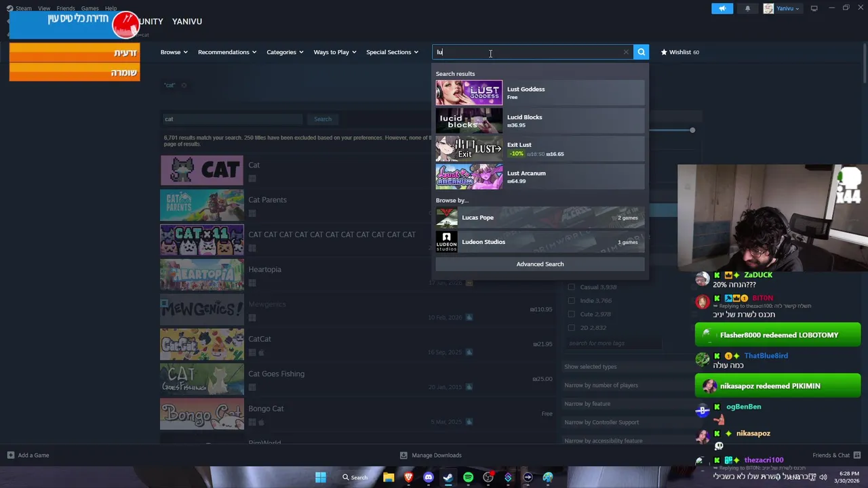Check the Cute tag filter
This screenshot has height=488, width=868.
click(571, 314)
